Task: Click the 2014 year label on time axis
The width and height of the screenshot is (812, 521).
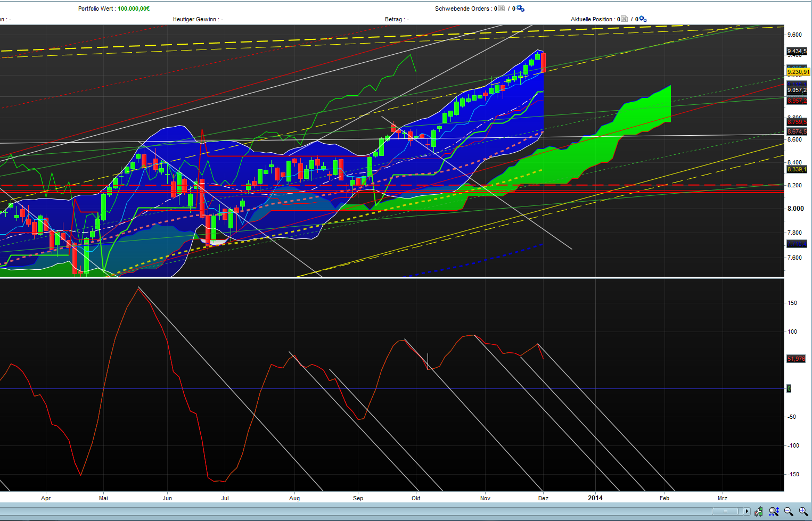Action: coord(595,498)
